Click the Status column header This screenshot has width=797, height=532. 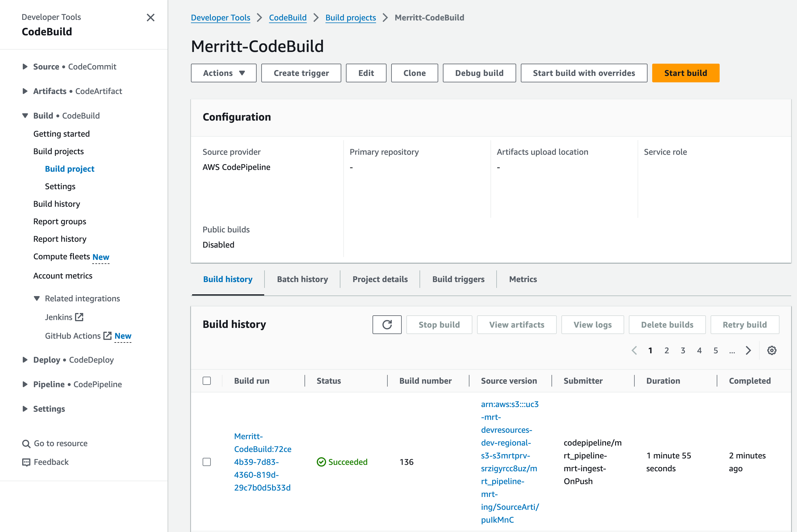pos(329,381)
